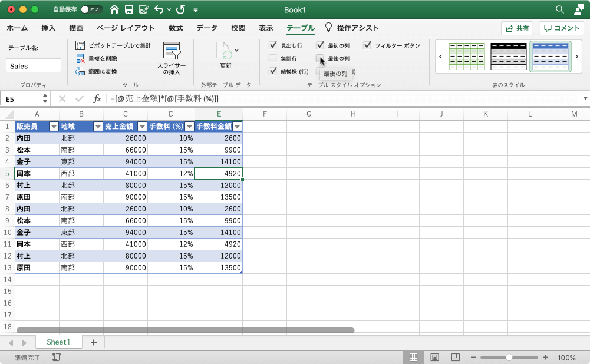Disable the 縞模様 (行) option

click(274, 72)
